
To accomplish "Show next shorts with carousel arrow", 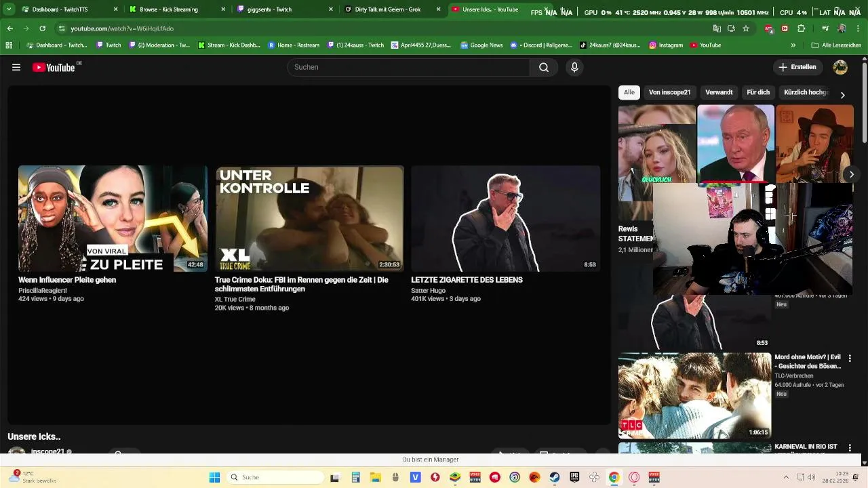I will tap(851, 174).
